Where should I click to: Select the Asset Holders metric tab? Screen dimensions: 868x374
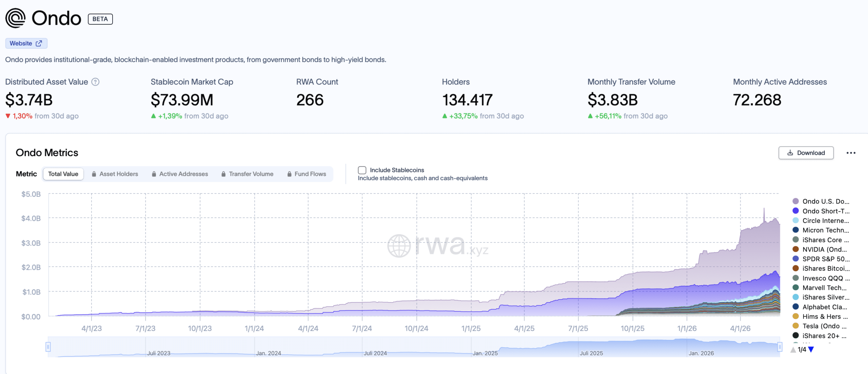pyautogui.click(x=115, y=174)
